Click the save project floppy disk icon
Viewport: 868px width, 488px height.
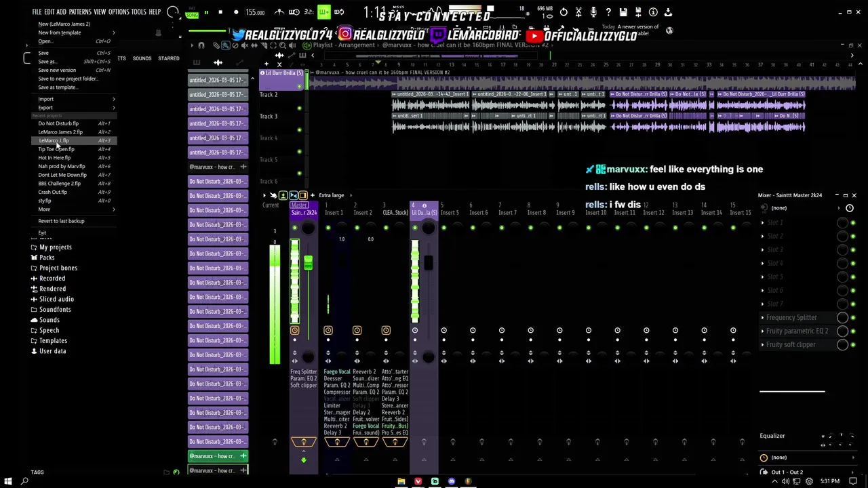pyautogui.click(x=623, y=12)
